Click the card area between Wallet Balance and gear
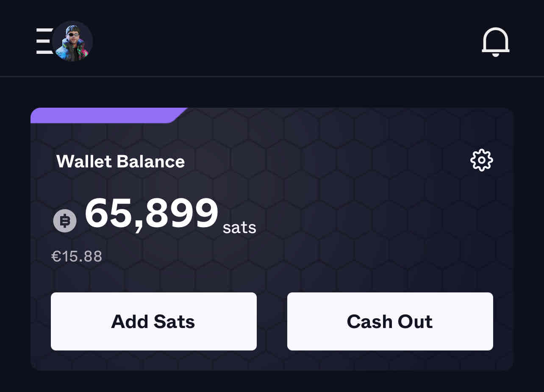Screen dimensions: 544x392 [326, 161]
